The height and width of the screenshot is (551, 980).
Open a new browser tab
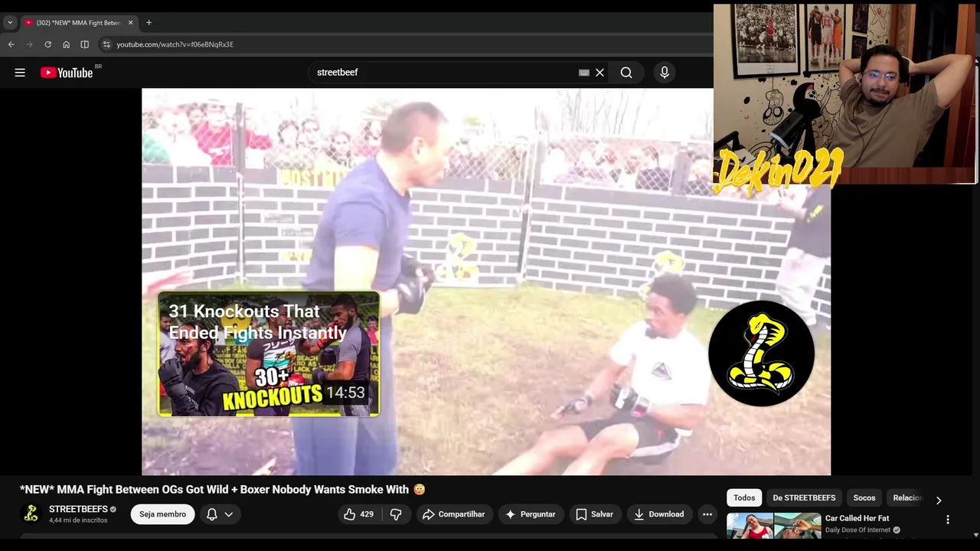[x=149, y=23]
